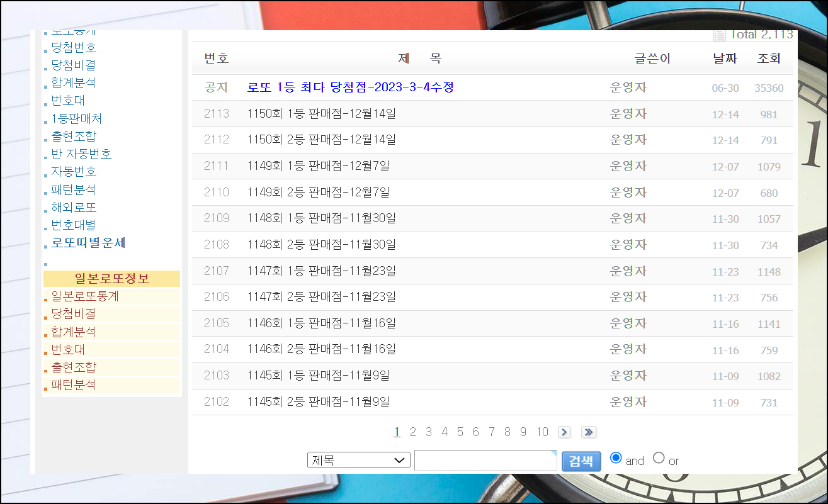Go to page 5 of the list
The height and width of the screenshot is (504, 828).
tap(460, 432)
